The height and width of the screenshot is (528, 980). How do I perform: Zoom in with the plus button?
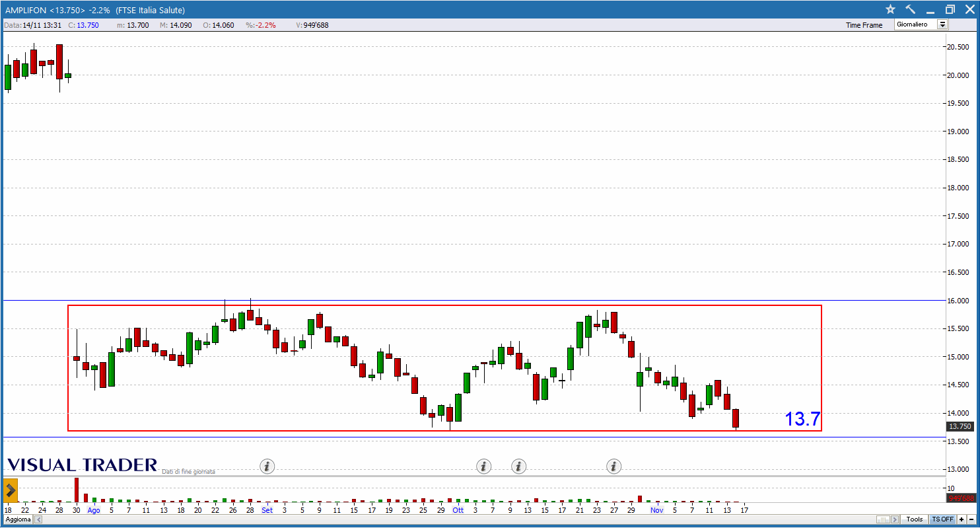[x=962, y=519]
